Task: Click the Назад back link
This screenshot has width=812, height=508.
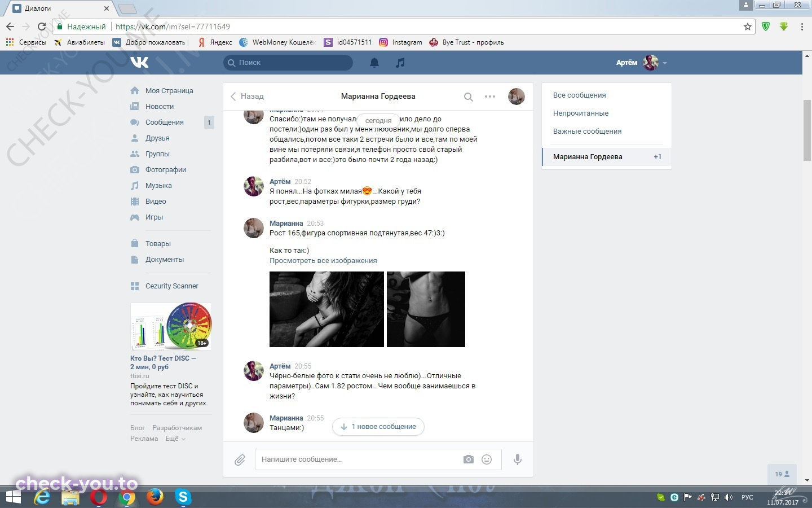Action: [x=247, y=97]
